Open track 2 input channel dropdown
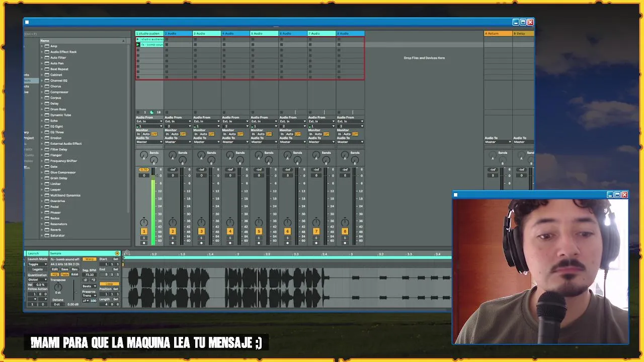 [178, 126]
